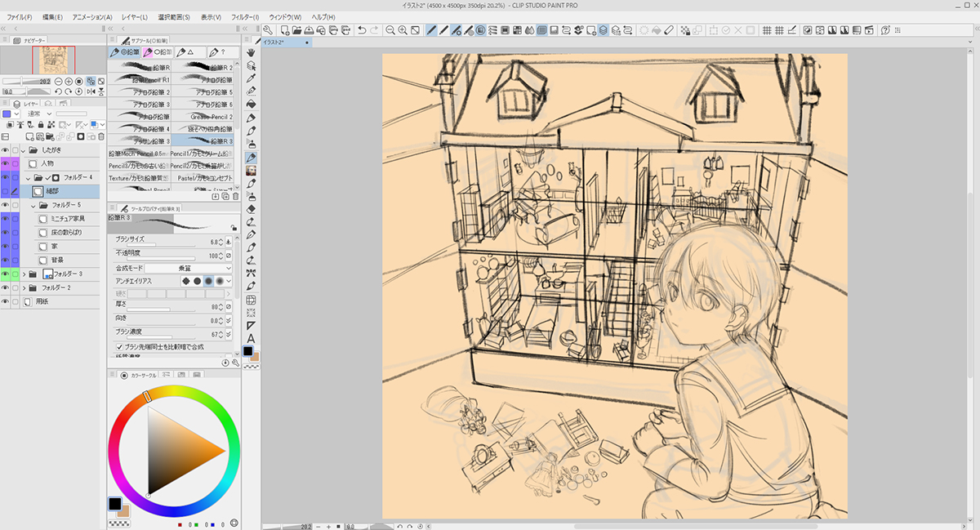
Task: Click the Undo arrow in top toolbar
Action: [x=362, y=30]
